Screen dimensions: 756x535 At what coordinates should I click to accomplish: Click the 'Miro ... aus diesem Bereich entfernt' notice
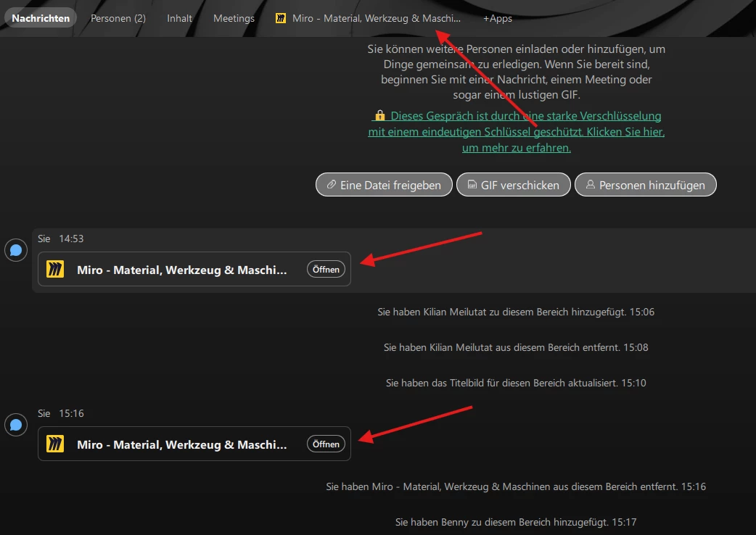coord(516,487)
